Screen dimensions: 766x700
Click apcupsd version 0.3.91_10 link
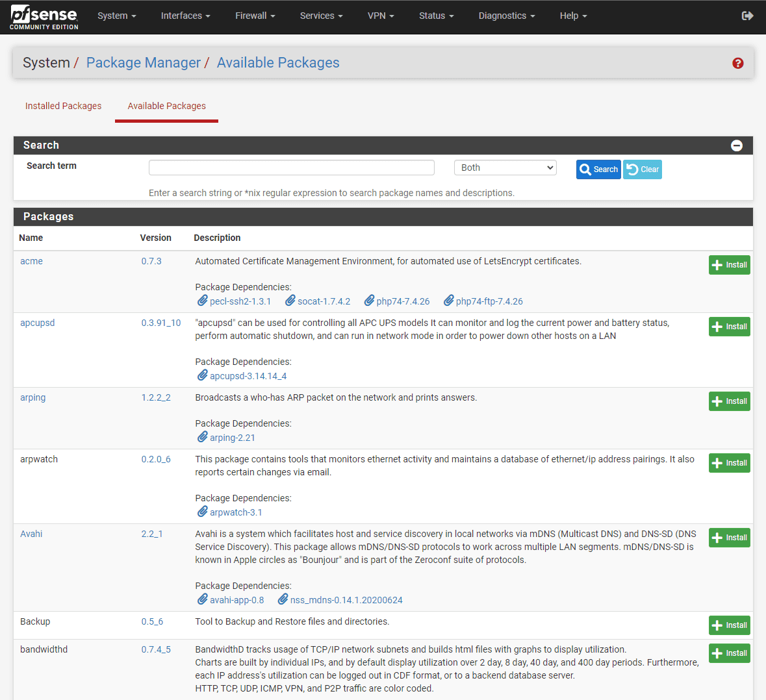point(161,323)
